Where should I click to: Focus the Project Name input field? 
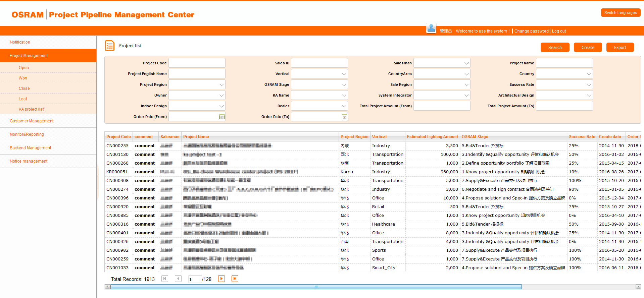pos(564,63)
